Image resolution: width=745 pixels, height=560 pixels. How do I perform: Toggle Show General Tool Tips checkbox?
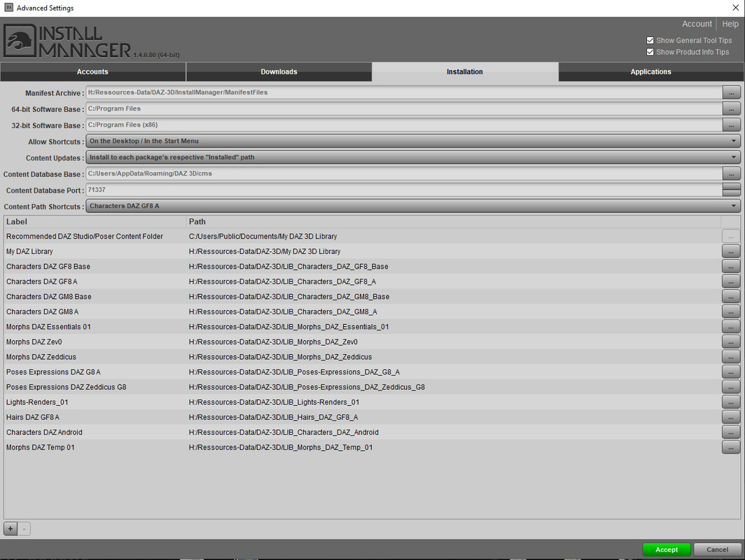650,41
